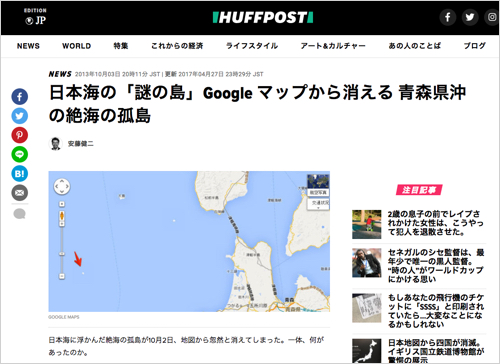Bookmark with Hatena B! icon
The width and height of the screenshot is (500, 364).
point(20,174)
